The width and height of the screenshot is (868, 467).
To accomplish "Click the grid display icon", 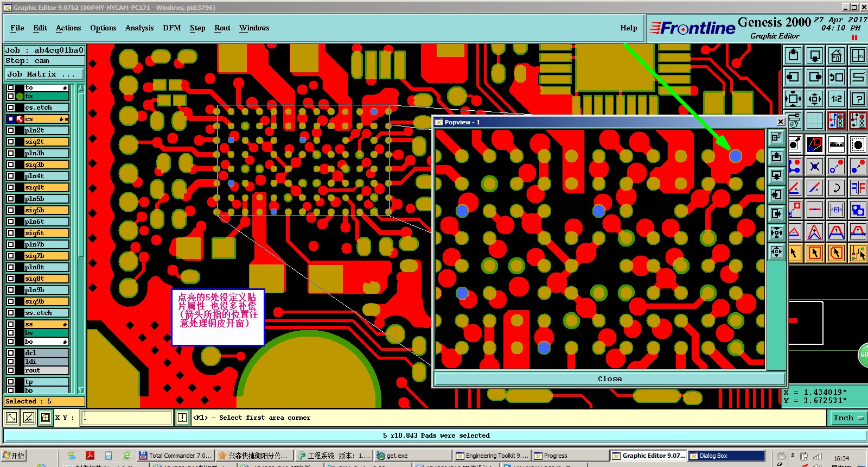I will (x=815, y=121).
